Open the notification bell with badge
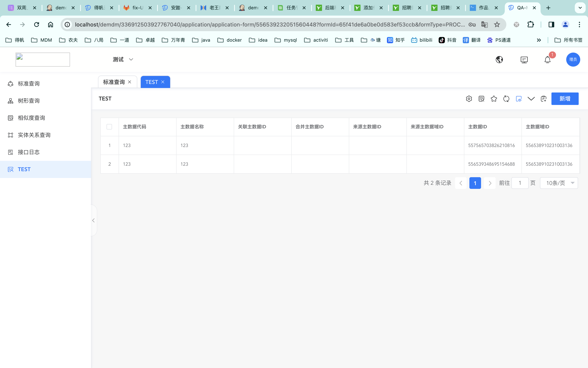 547,60
